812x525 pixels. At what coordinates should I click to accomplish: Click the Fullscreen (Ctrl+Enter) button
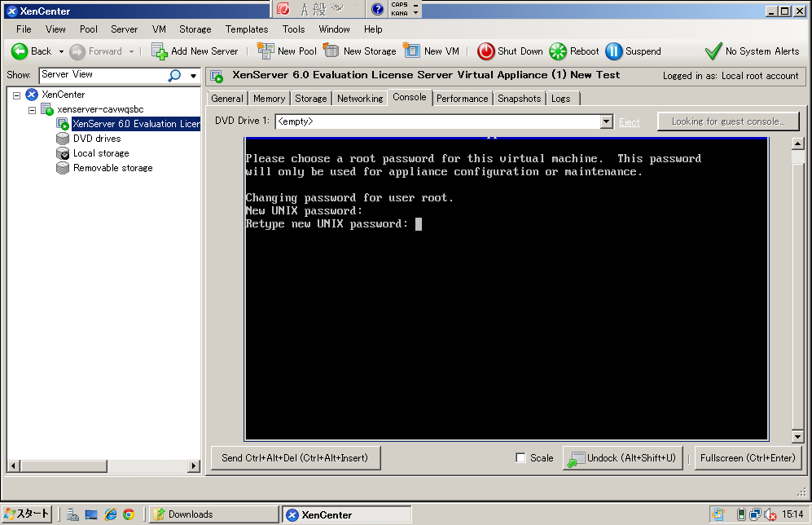[748, 458]
